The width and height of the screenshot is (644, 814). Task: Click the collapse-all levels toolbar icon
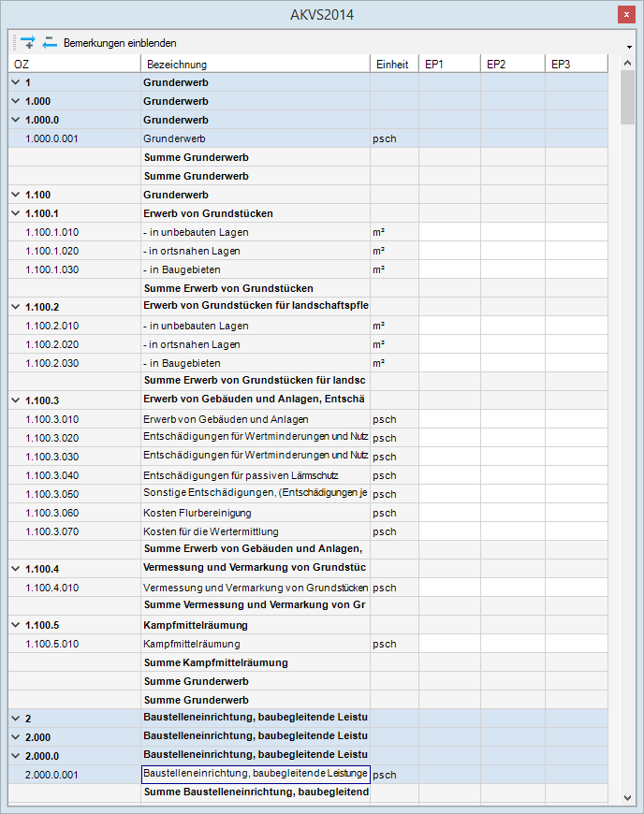50,42
